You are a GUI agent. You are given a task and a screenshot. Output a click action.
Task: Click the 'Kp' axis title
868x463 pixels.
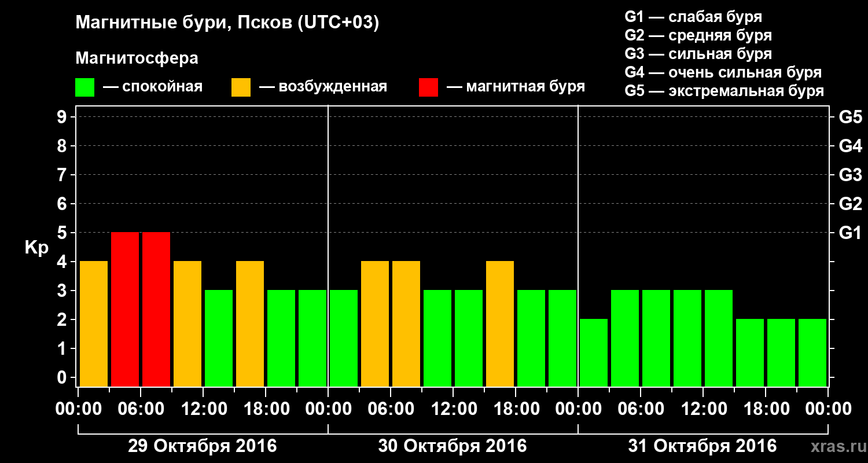click(36, 248)
